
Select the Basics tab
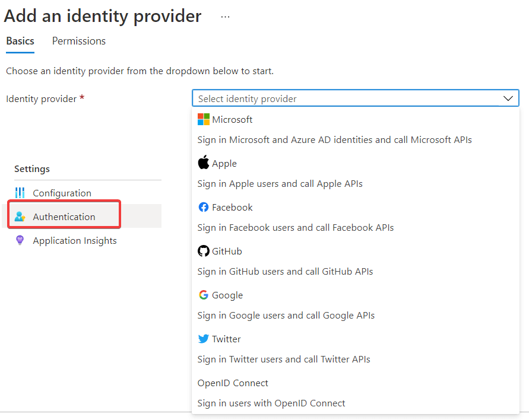(20, 41)
